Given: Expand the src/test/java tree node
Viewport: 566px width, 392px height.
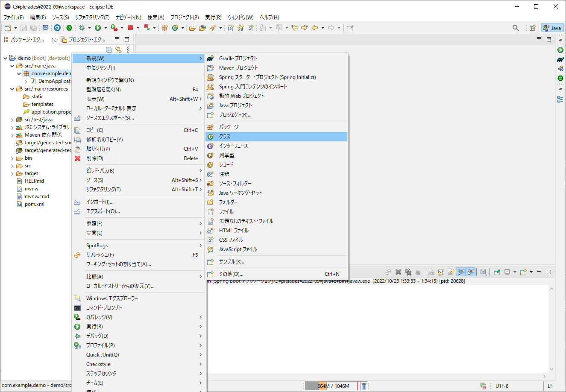Looking at the screenshot, I should point(12,120).
